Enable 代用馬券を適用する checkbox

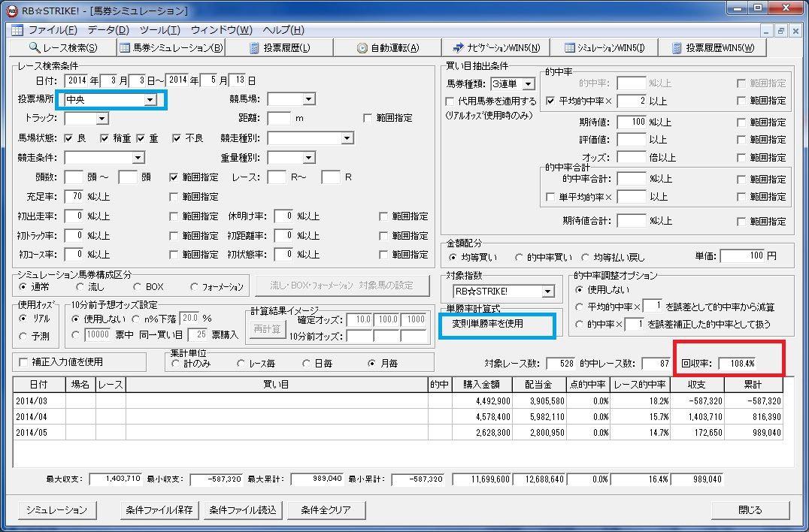click(x=450, y=101)
